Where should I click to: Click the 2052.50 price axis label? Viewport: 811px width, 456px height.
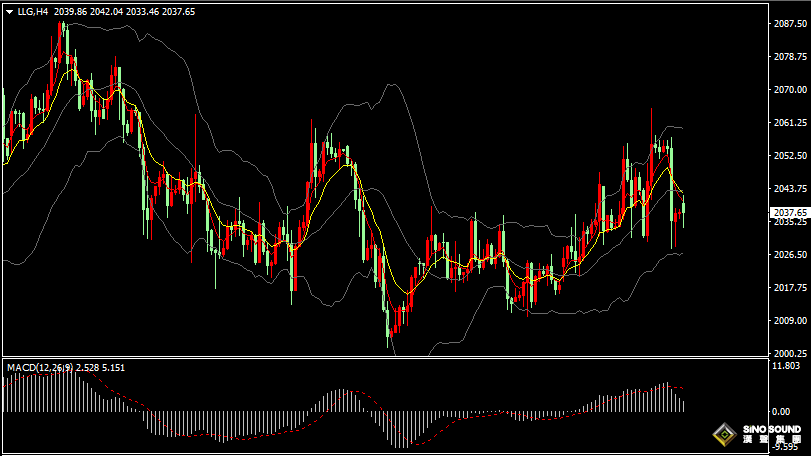coord(790,156)
